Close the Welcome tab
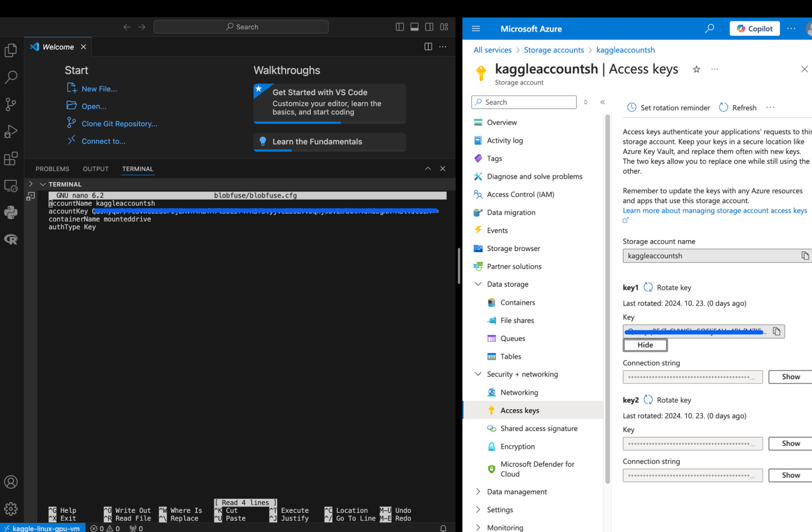Image resolution: width=812 pixels, height=532 pixels. tap(84, 47)
